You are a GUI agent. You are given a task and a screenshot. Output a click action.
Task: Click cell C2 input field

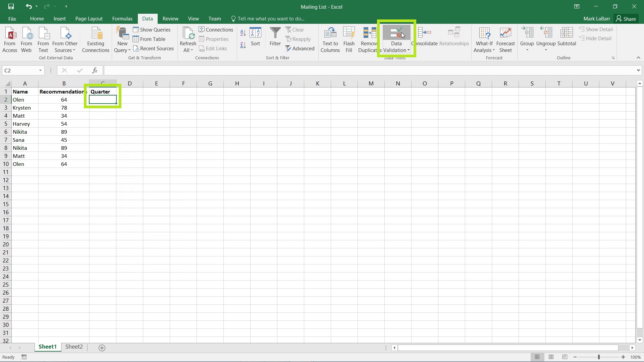click(102, 100)
